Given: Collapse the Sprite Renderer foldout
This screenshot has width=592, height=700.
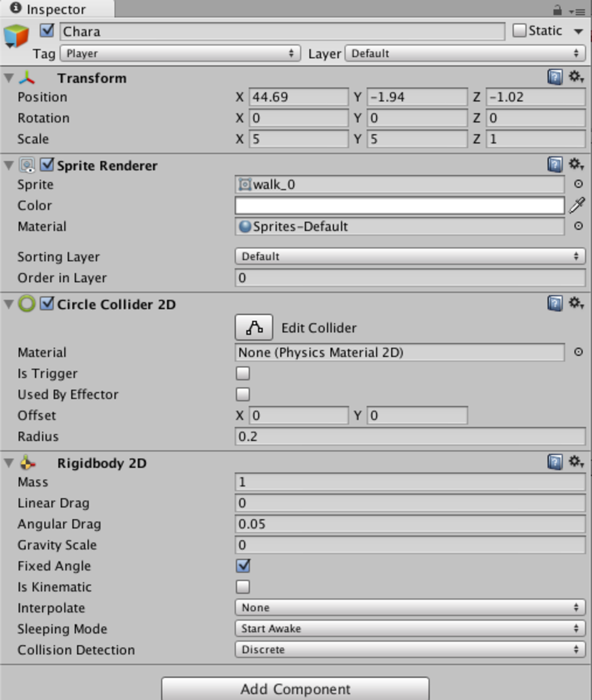Looking at the screenshot, I should (x=9, y=165).
